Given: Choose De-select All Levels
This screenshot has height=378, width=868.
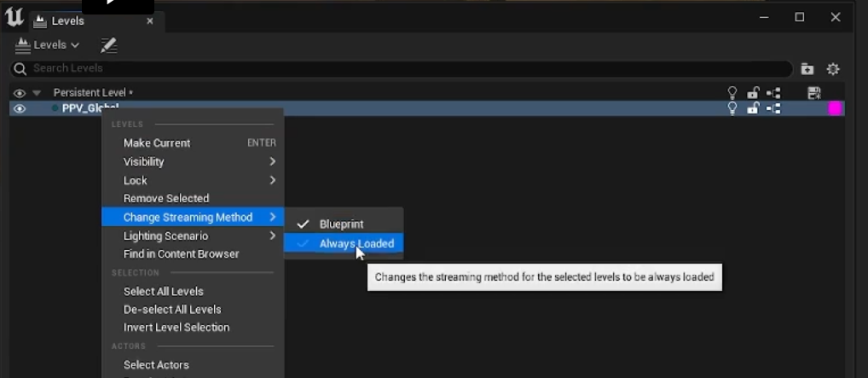Looking at the screenshot, I should 193,309.
